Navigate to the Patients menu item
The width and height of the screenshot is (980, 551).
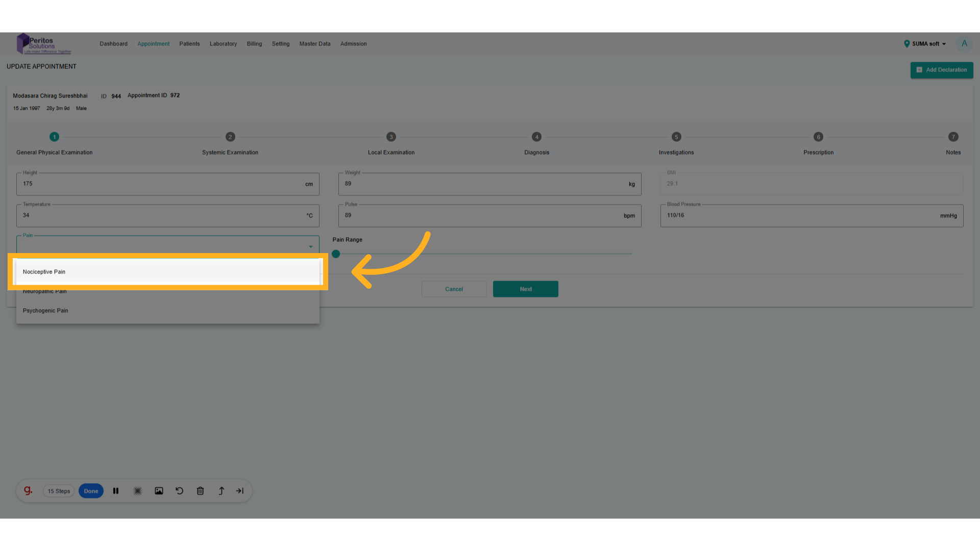point(189,44)
